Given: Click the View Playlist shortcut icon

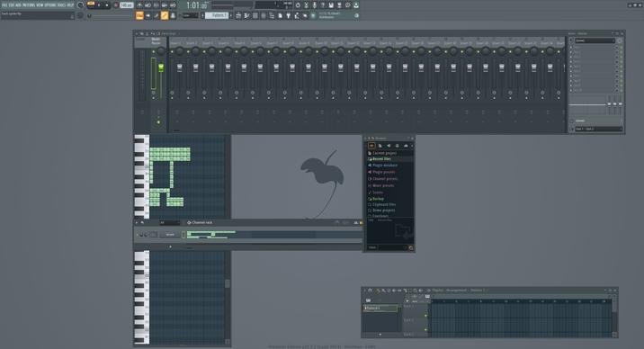Looking at the screenshot, I should point(238,15).
